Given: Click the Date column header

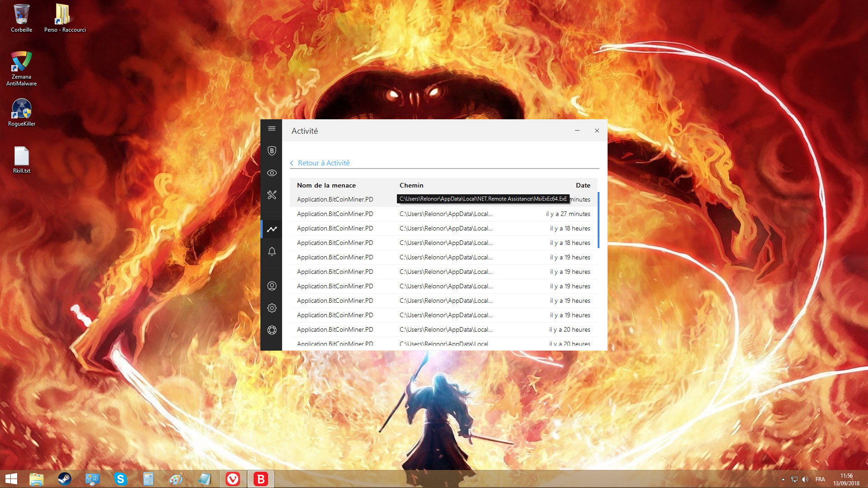Looking at the screenshot, I should 583,185.
